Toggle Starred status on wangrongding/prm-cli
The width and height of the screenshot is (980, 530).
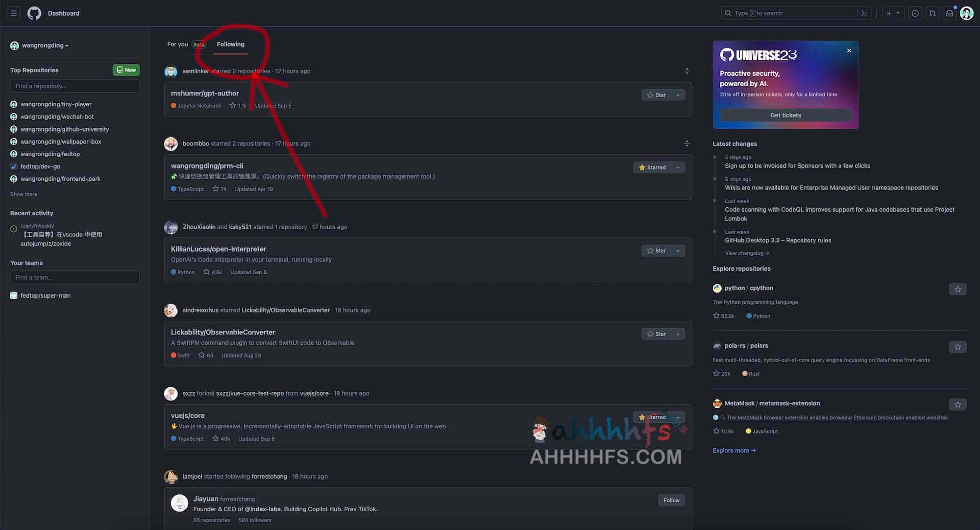click(x=652, y=167)
